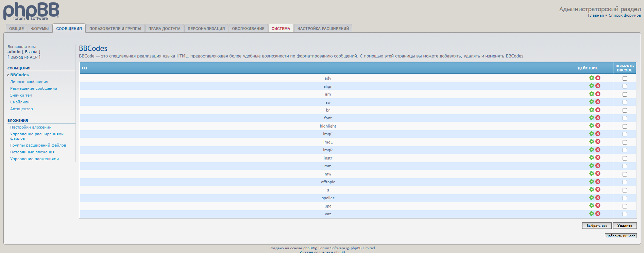The image size is (644, 253).
Task: Click the phpBB logo
Action: click(x=31, y=11)
